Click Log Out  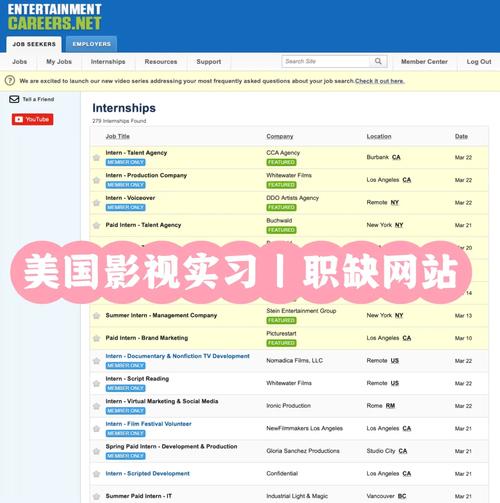[x=479, y=62]
